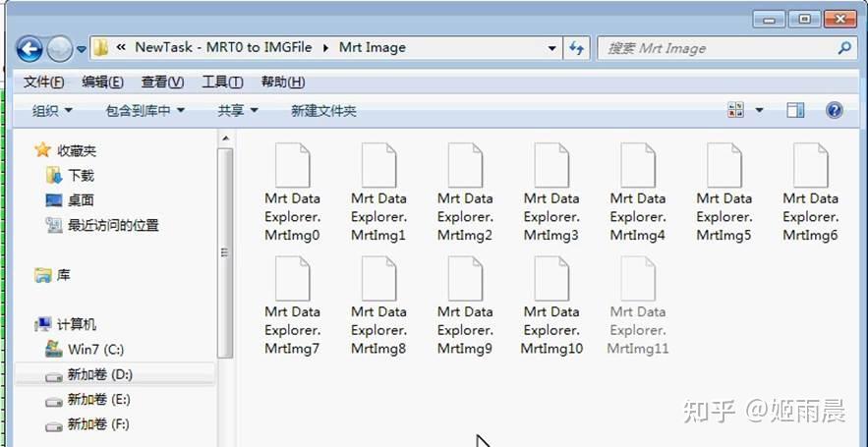Open the 包含到库中 dropdown
The image size is (868, 447).
point(145,111)
